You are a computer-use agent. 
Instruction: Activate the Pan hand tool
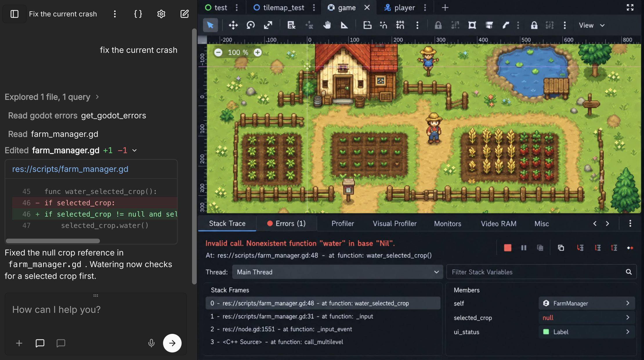click(x=327, y=25)
